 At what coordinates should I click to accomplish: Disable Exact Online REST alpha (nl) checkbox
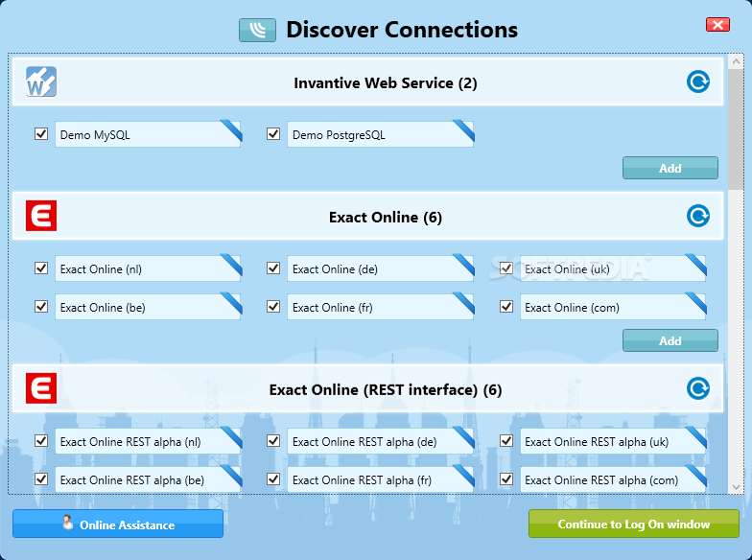pyautogui.click(x=41, y=441)
